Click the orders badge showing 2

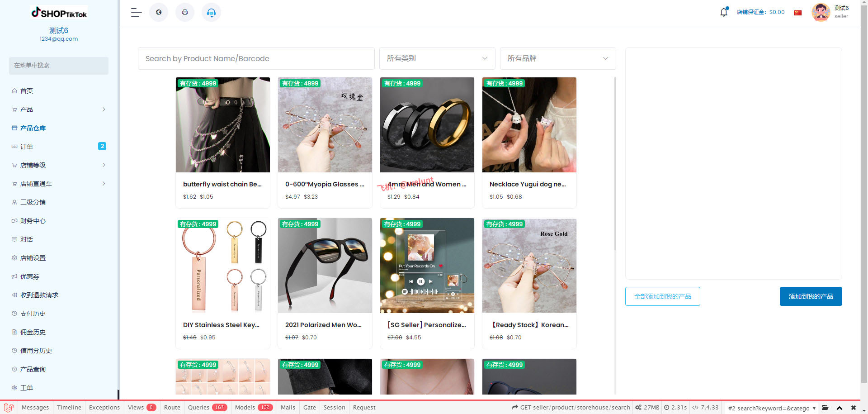(x=102, y=146)
